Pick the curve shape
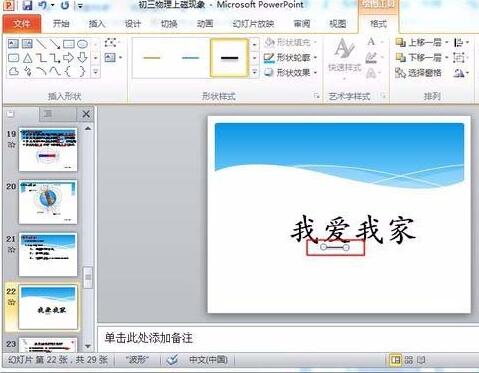This screenshot has width=479, height=373. 55,71
